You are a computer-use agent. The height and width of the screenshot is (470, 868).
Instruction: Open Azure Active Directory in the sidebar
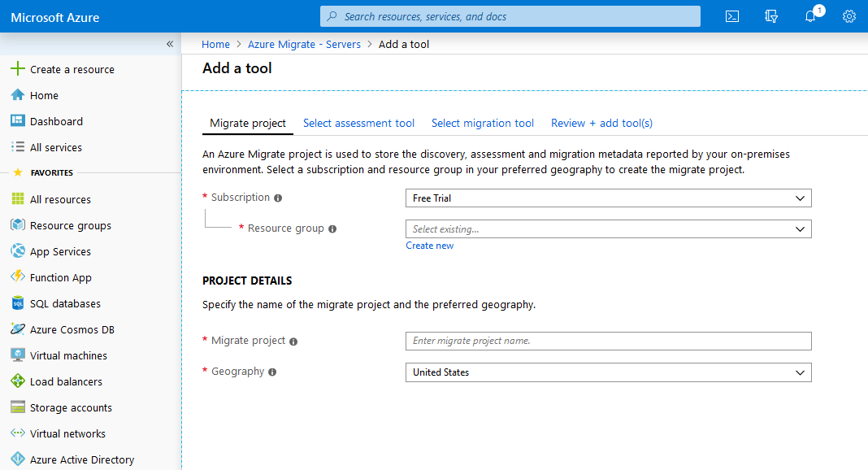click(81, 459)
